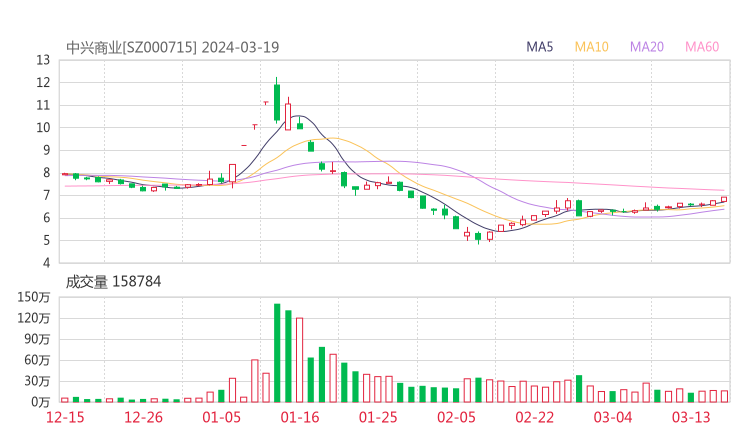This screenshot has height=440, width=740.
Task: Click the price axis value 12
Action: pyautogui.click(x=43, y=83)
